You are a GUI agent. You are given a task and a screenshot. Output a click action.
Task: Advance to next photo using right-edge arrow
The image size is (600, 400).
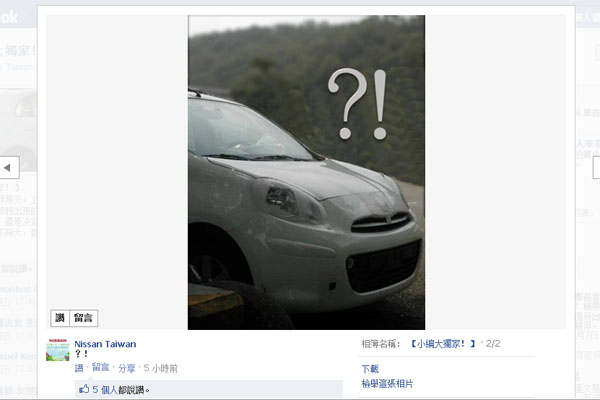pyautogui.click(x=597, y=168)
